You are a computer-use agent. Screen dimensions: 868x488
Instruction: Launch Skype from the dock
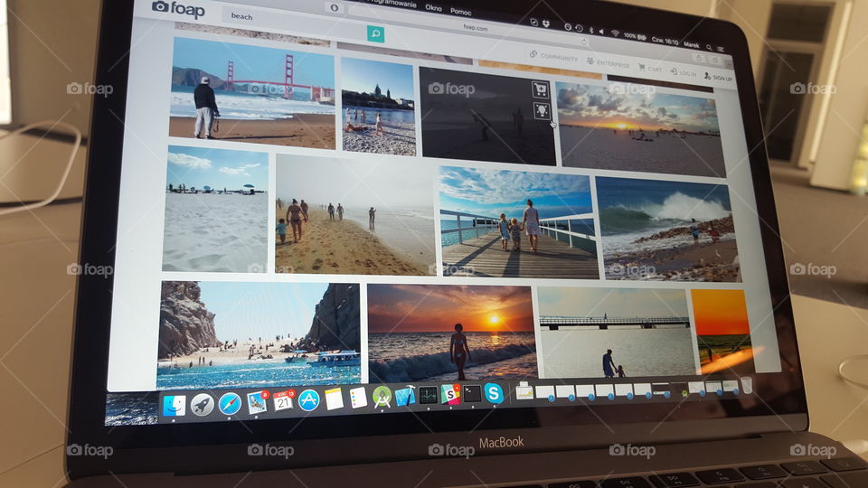point(494,392)
